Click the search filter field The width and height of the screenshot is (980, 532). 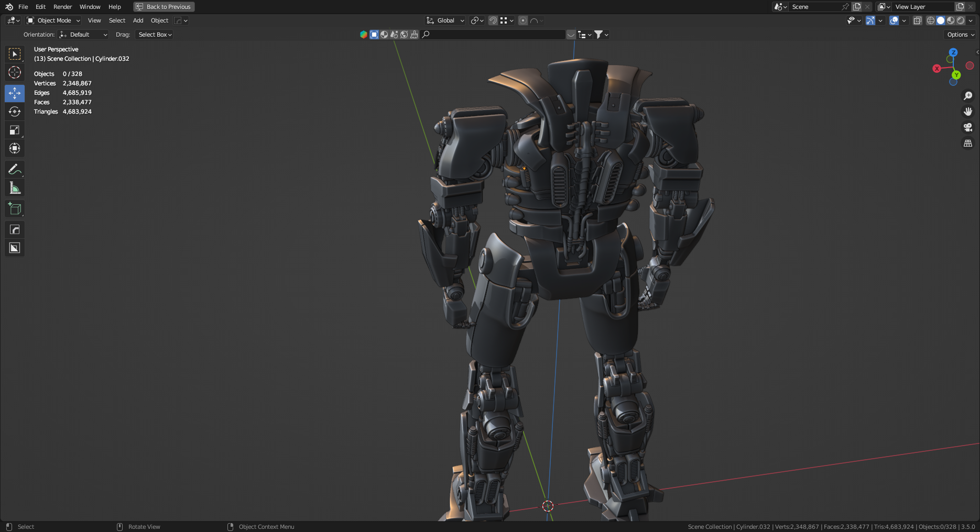[493, 35]
